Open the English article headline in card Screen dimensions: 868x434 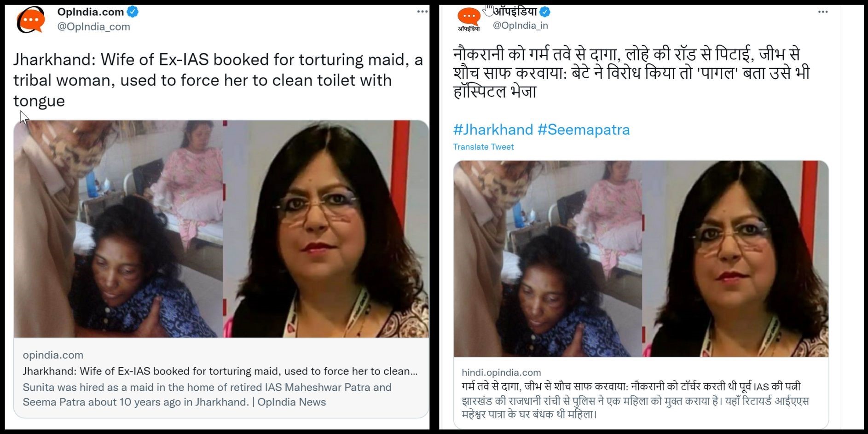pyautogui.click(x=220, y=371)
